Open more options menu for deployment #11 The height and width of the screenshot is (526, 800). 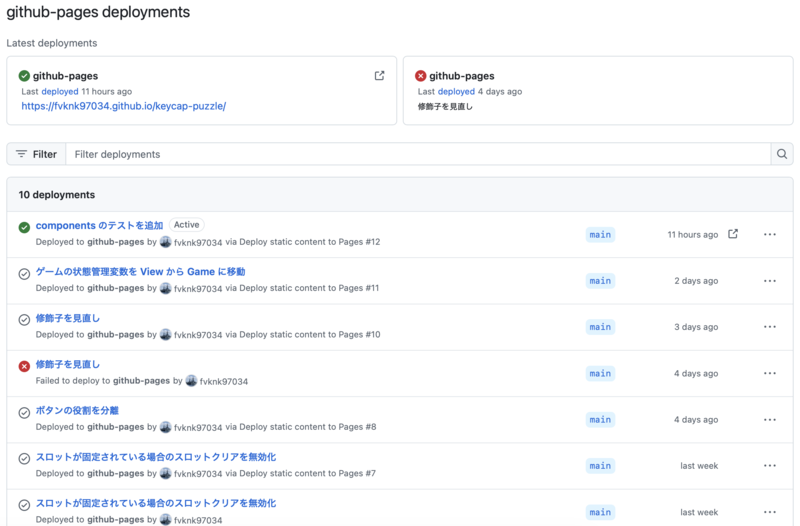click(x=770, y=281)
